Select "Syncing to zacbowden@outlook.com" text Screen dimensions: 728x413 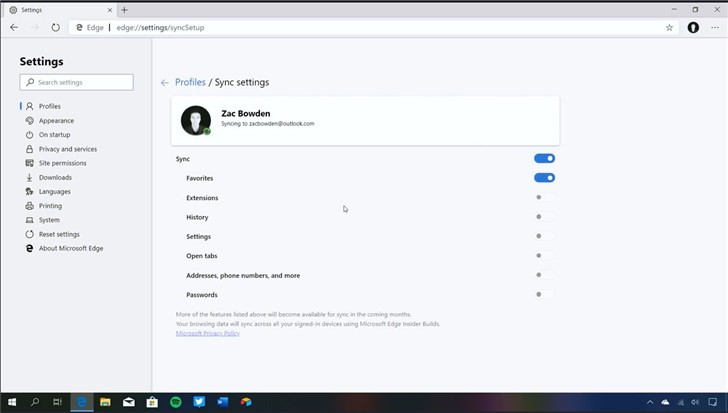[268, 124]
